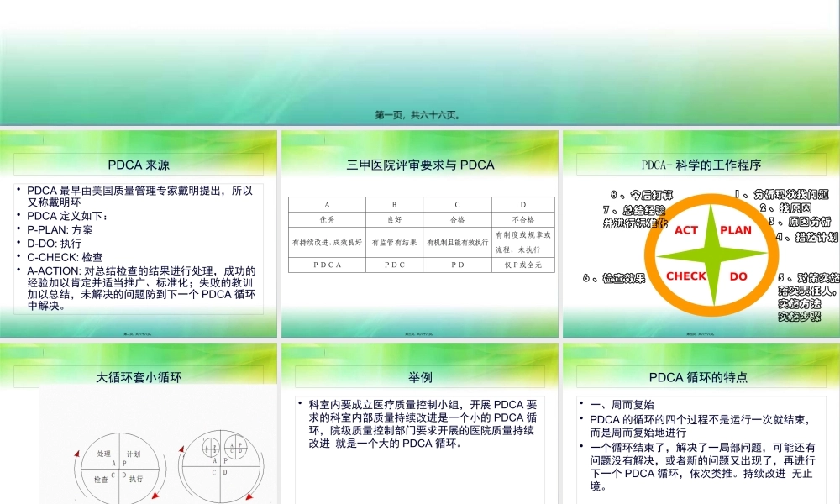Viewport: 840px width, 504px height.
Task: Select the 三甲医院评审要求与 PDCA heading
Action: click(x=419, y=165)
